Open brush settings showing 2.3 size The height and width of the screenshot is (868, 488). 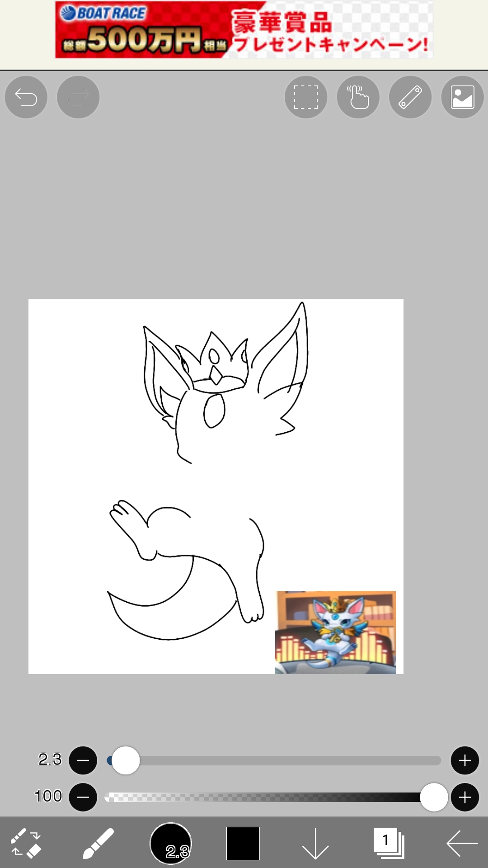click(x=171, y=843)
